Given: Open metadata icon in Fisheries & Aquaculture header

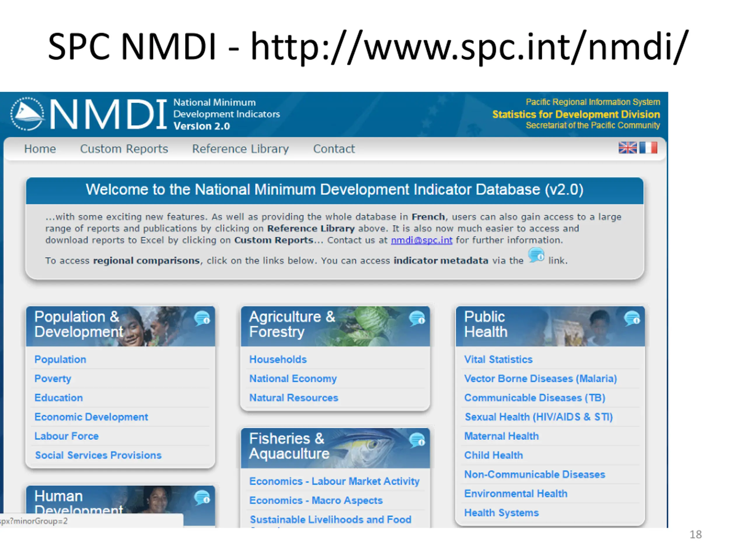Looking at the screenshot, I should [x=417, y=440].
